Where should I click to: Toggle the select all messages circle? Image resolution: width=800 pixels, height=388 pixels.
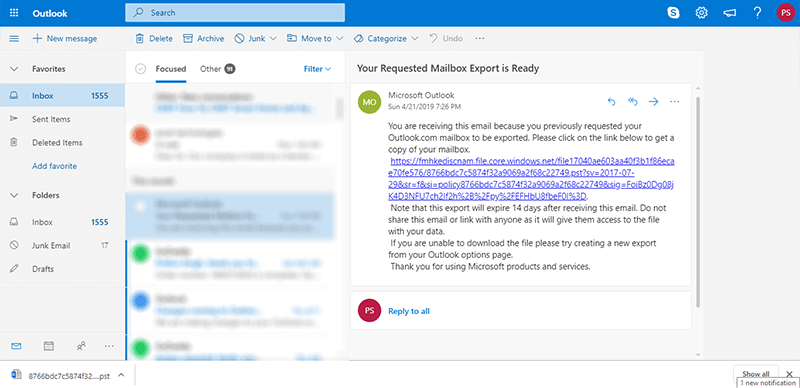[141, 69]
